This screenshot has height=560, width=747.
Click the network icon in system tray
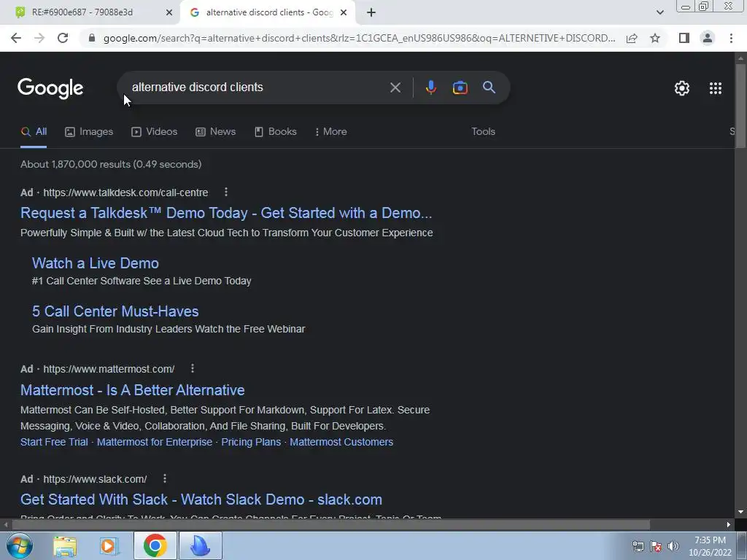click(638, 546)
